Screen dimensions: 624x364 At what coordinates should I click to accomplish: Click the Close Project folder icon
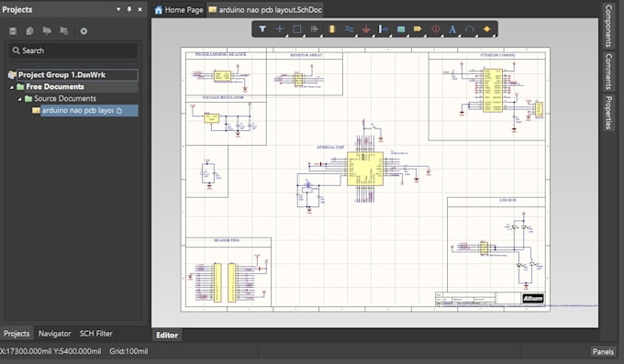[64, 31]
